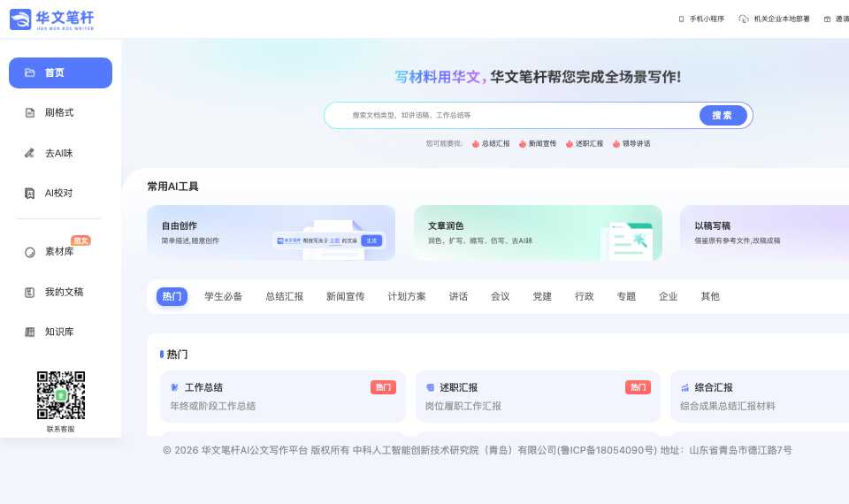
Task: Click the 邀请 gift icon
Action: [828, 19]
